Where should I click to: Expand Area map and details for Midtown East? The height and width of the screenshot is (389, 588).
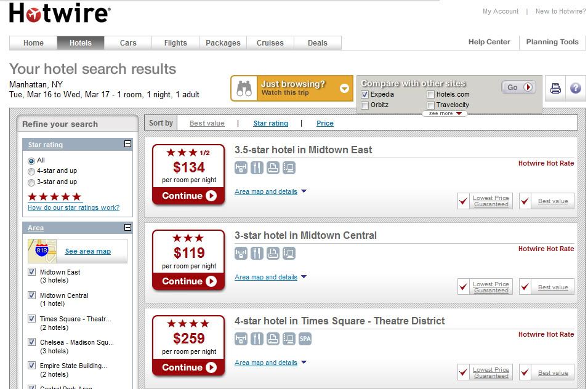(270, 191)
